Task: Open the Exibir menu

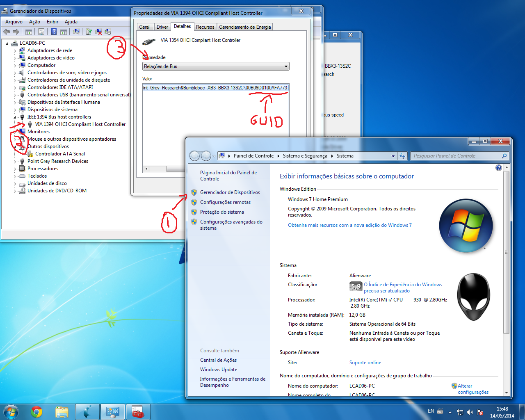Action: 52,22
